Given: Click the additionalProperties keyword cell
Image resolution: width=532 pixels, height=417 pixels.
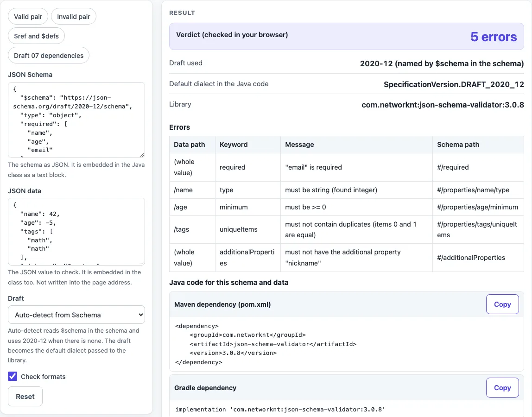Looking at the screenshot, I should coord(248,258).
